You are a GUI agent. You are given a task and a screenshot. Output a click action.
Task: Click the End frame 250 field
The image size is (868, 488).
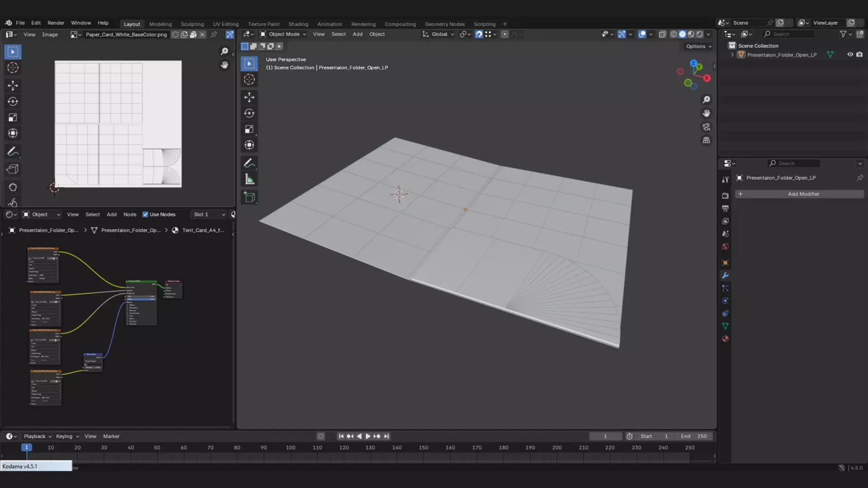tap(693, 436)
